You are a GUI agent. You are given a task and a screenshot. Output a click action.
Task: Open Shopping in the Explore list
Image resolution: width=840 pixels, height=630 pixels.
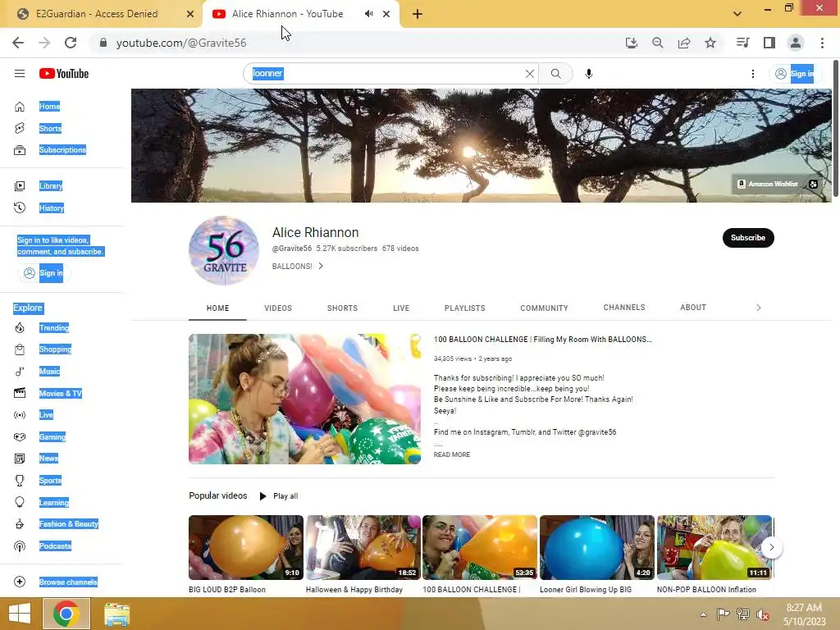click(55, 349)
